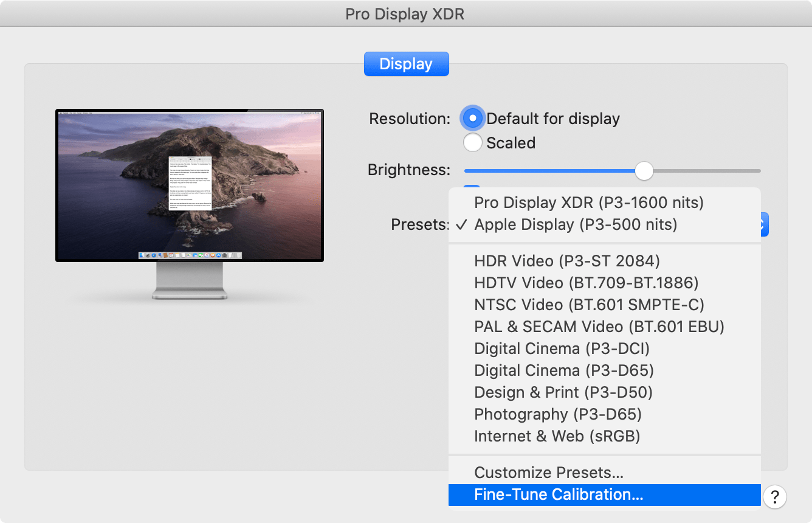Screen dimensions: 812x523
Task: Pick the HDTV Video (BT.709-BT.1886) preset
Action: tap(585, 283)
